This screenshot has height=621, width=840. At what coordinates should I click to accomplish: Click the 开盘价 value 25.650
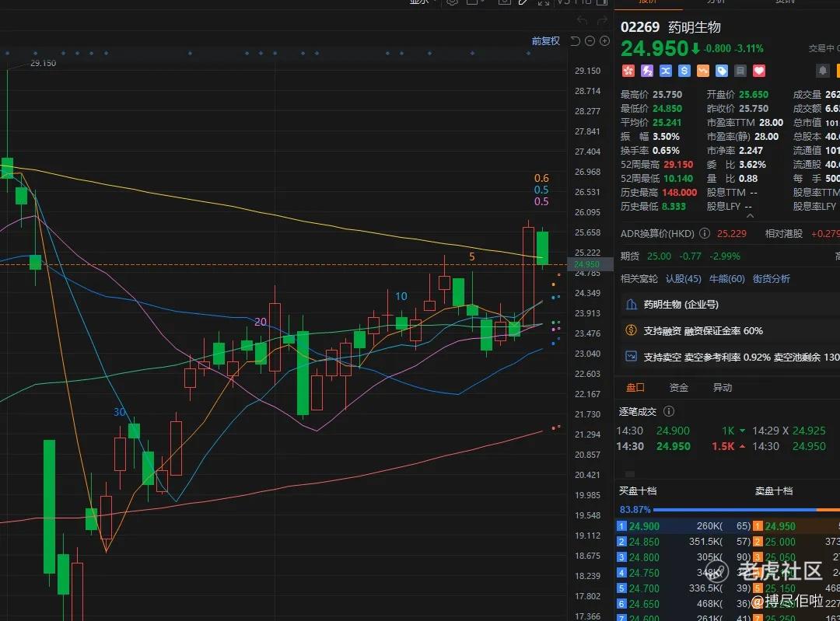(x=753, y=94)
